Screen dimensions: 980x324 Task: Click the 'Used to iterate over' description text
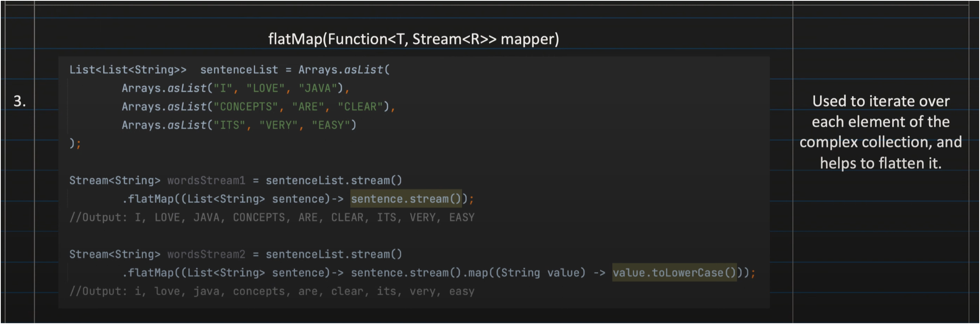click(880, 101)
